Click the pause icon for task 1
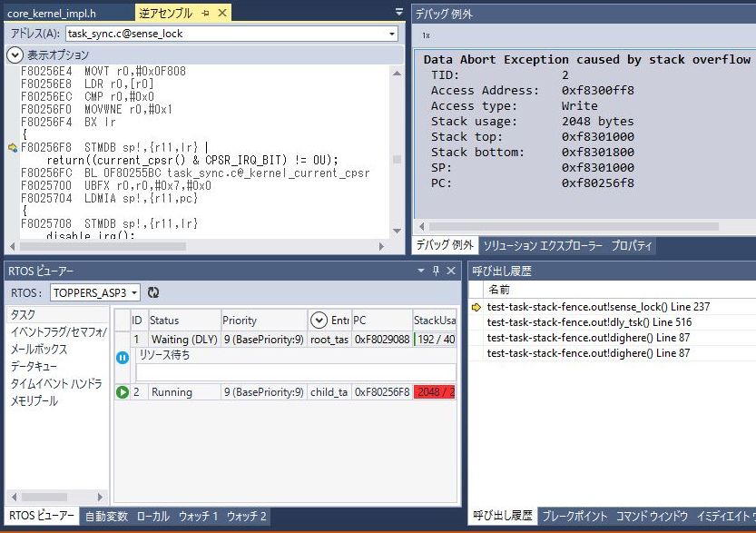This screenshot has width=756, height=533. 123,357
